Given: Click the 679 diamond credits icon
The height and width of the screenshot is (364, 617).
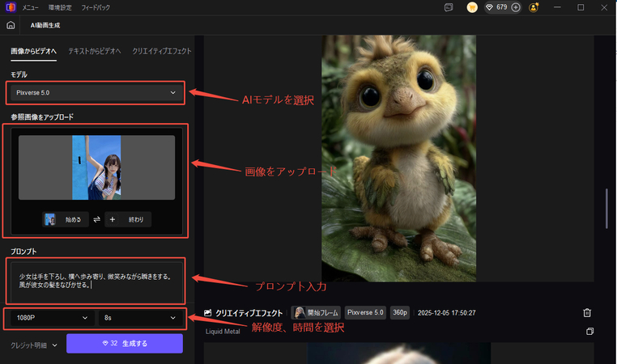Looking at the screenshot, I should [490, 7].
